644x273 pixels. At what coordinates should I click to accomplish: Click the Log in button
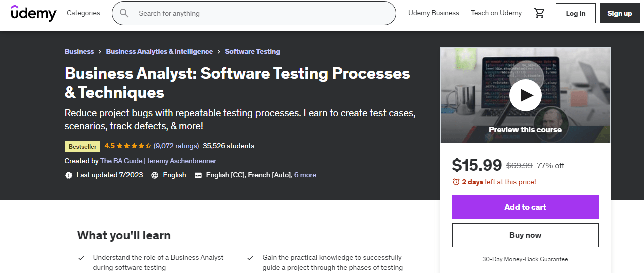coord(576,13)
